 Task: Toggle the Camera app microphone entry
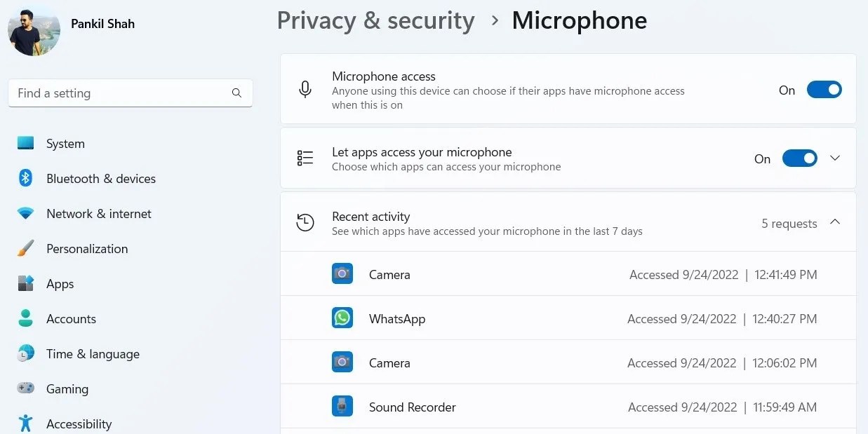342,273
